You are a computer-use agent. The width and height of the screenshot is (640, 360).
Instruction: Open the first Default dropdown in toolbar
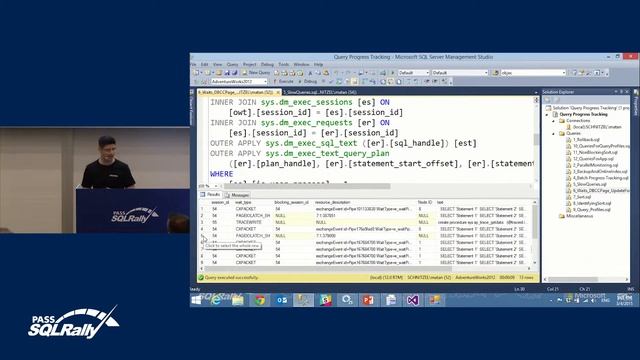(x=413, y=73)
